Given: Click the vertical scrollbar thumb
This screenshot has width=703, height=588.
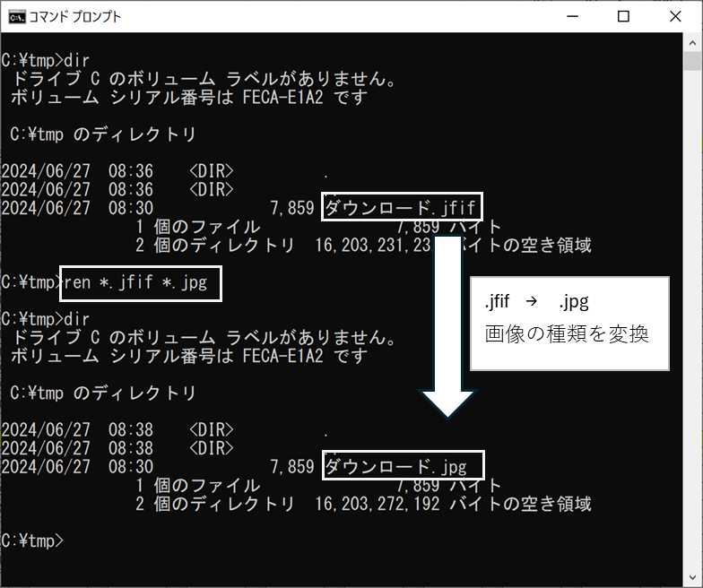Looking at the screenshot, I should tap(692, 61).
